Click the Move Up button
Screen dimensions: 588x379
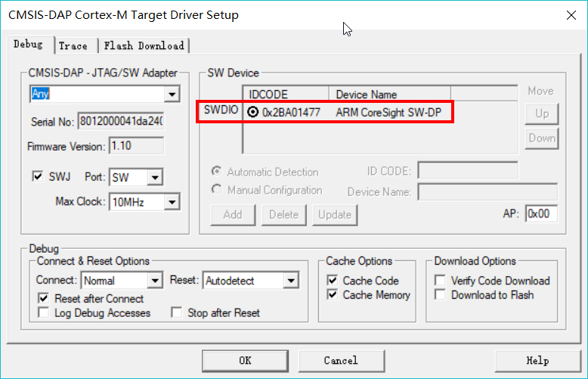point(542,113)
